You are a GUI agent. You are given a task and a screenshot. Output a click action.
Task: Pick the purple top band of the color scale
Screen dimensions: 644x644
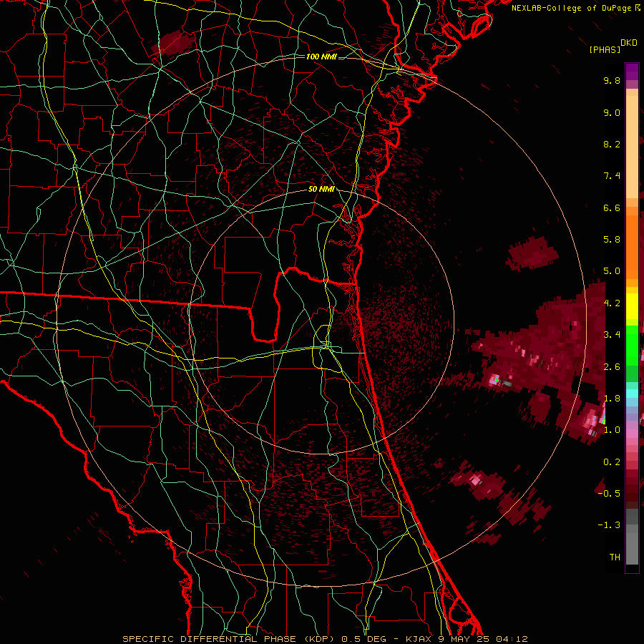click(632, 72)
